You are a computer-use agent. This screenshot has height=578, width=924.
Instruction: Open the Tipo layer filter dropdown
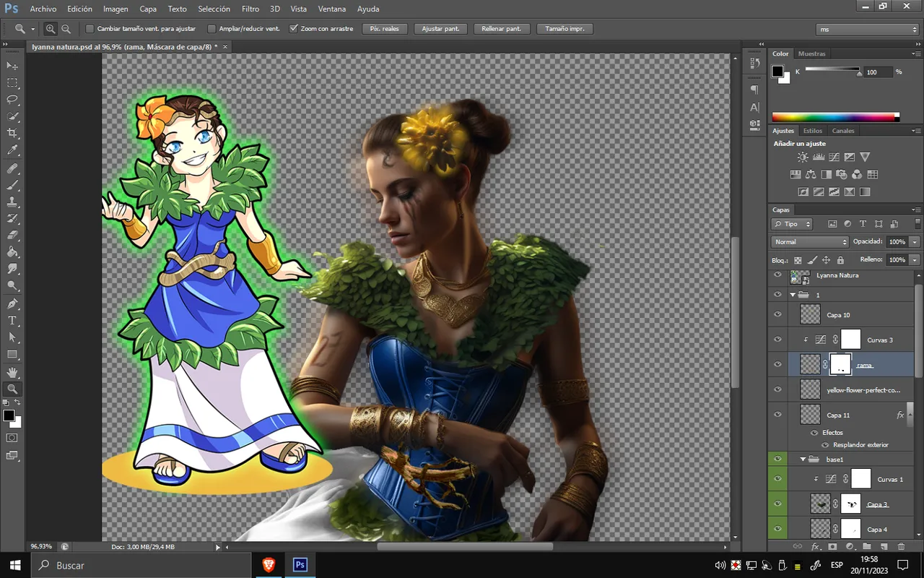pyautogui.click(x=792, y=224)
